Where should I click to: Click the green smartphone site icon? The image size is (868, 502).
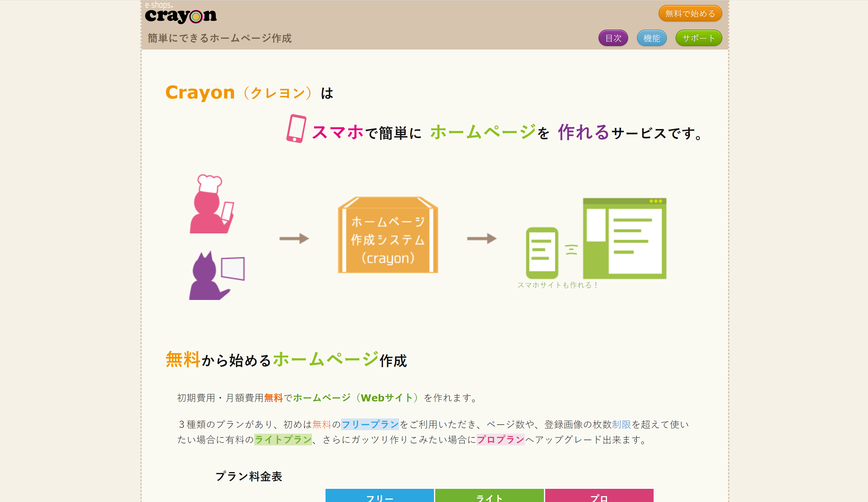point(542,253)
